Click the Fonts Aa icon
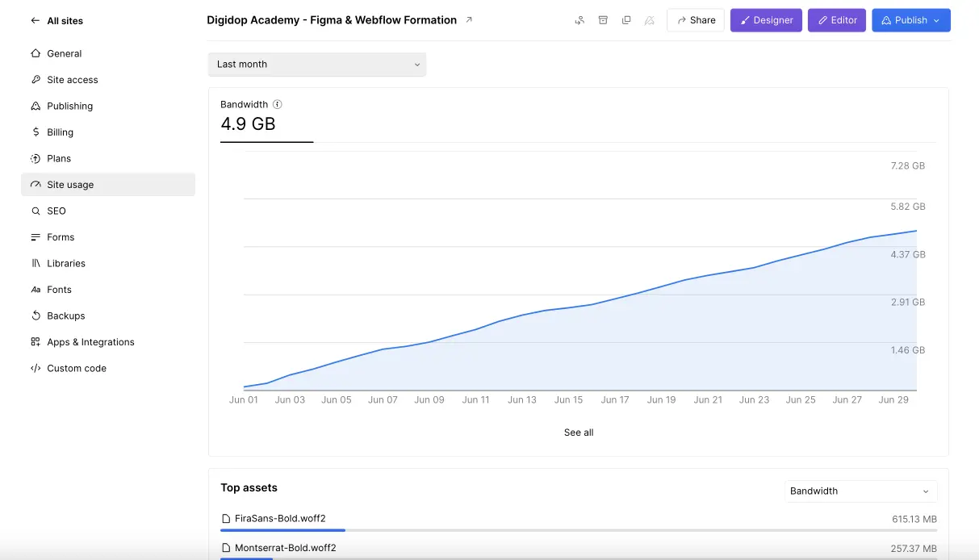 tap(36, 290)
